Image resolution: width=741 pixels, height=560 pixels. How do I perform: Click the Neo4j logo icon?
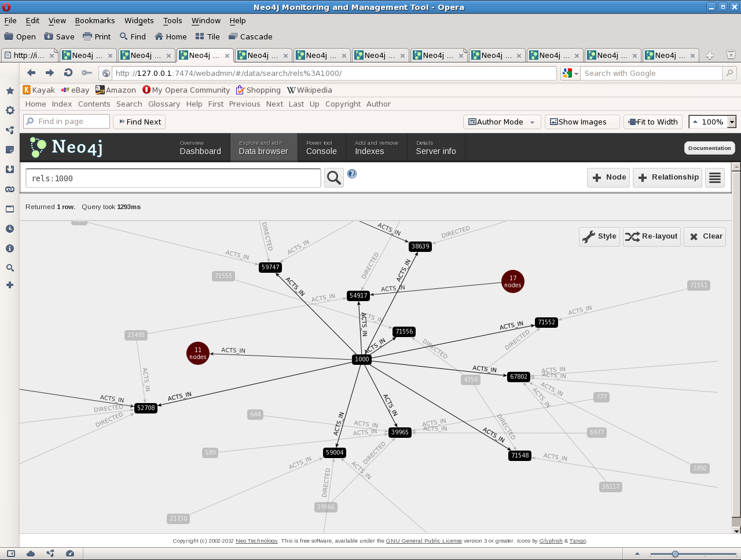point(36,148)
